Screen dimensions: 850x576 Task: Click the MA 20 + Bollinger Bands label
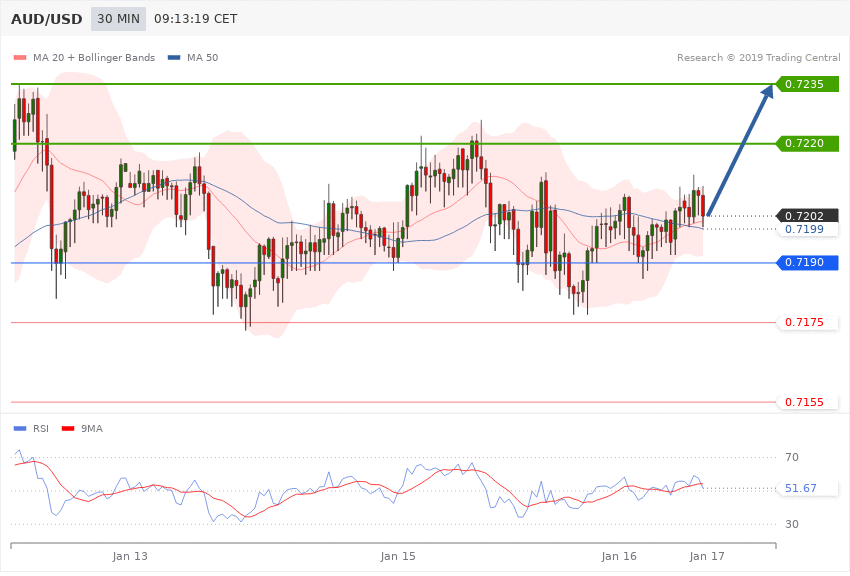[94, 57]
